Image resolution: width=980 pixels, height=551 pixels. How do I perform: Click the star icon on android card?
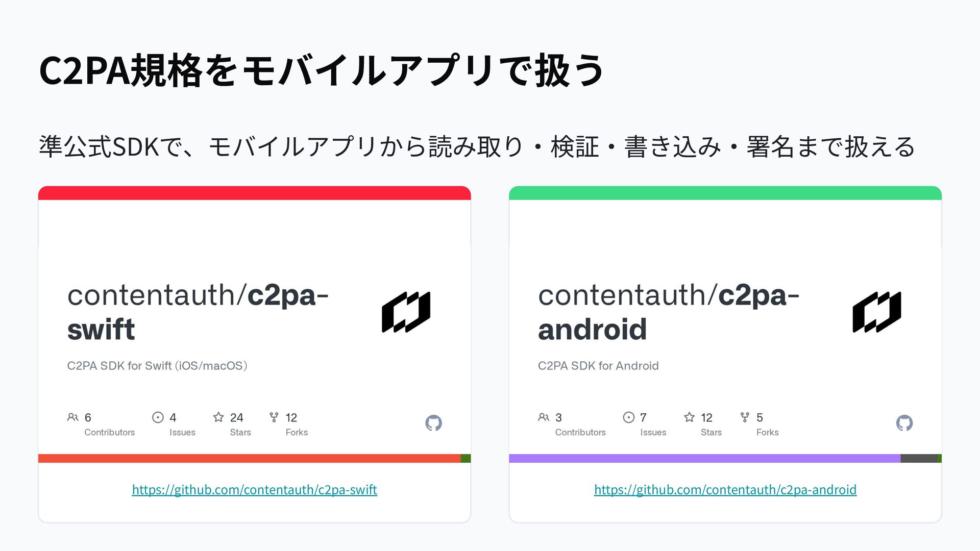(x=689, y=417)
